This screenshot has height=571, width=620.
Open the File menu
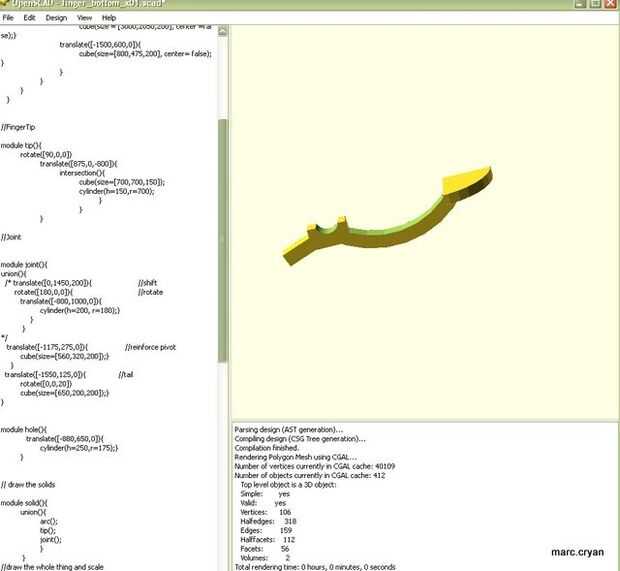point(8,18)
